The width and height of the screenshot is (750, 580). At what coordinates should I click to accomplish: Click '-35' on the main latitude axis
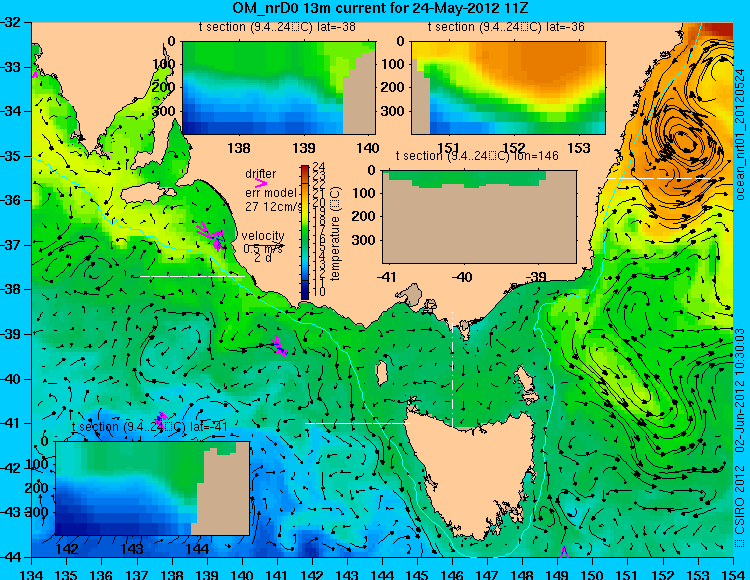pos(11,156)
